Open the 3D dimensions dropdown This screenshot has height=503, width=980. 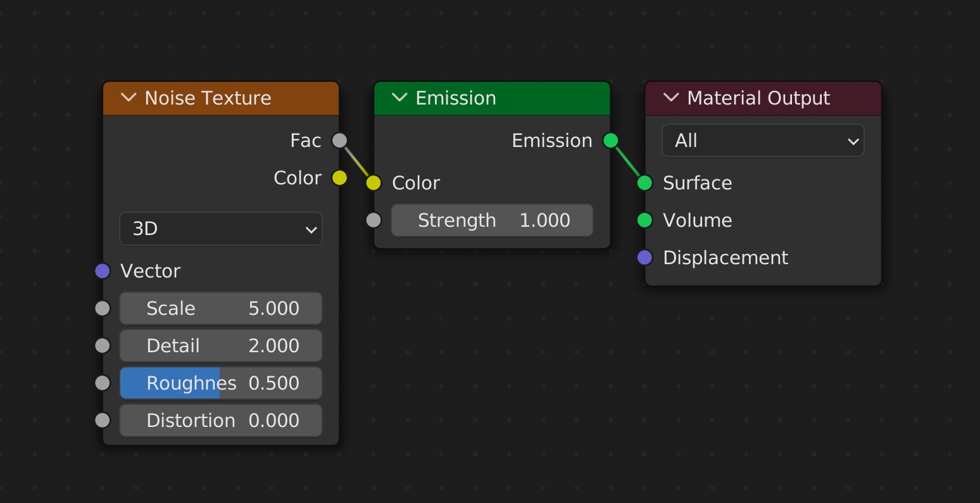coord(221,229)
